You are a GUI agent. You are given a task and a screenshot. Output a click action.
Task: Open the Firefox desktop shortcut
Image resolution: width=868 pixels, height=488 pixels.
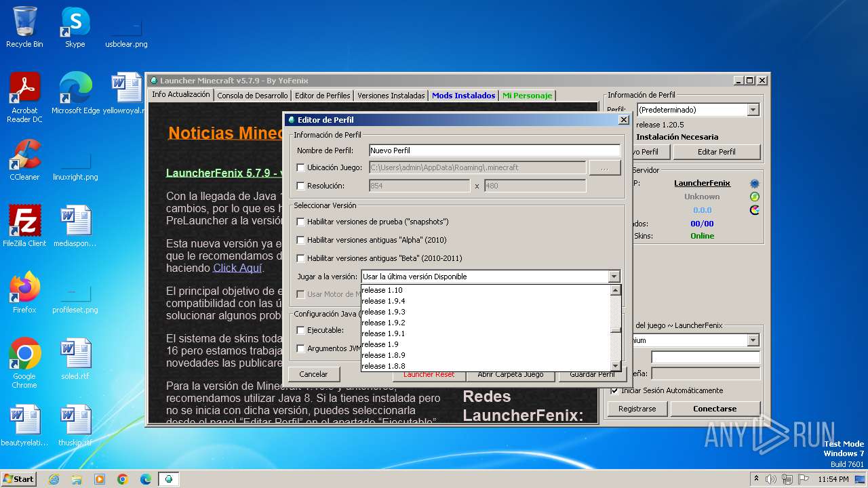coord(24,293)
